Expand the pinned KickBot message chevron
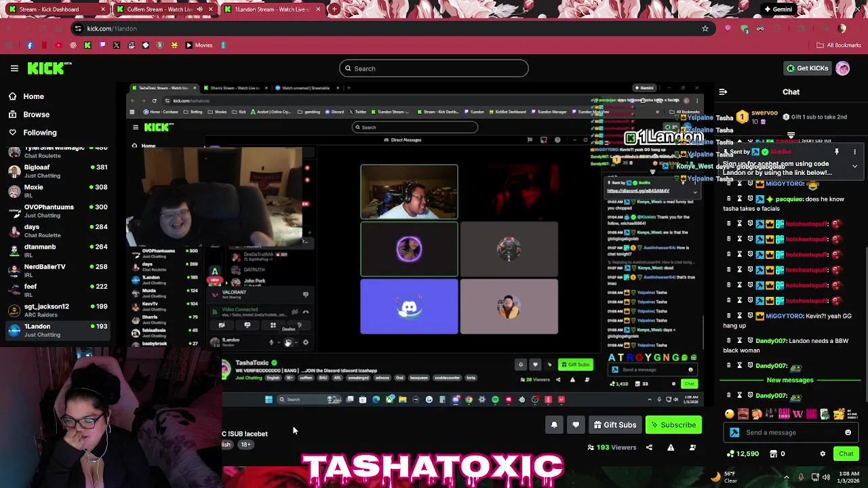Image resolution: width=868 pixels, height=488 pixels. [x=854, y=166]
